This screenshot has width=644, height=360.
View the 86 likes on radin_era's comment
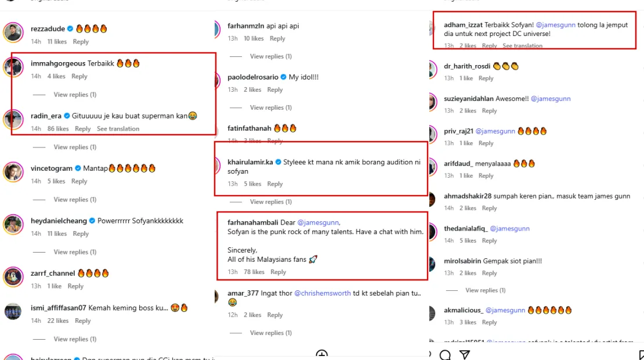[x=58, y=129]
